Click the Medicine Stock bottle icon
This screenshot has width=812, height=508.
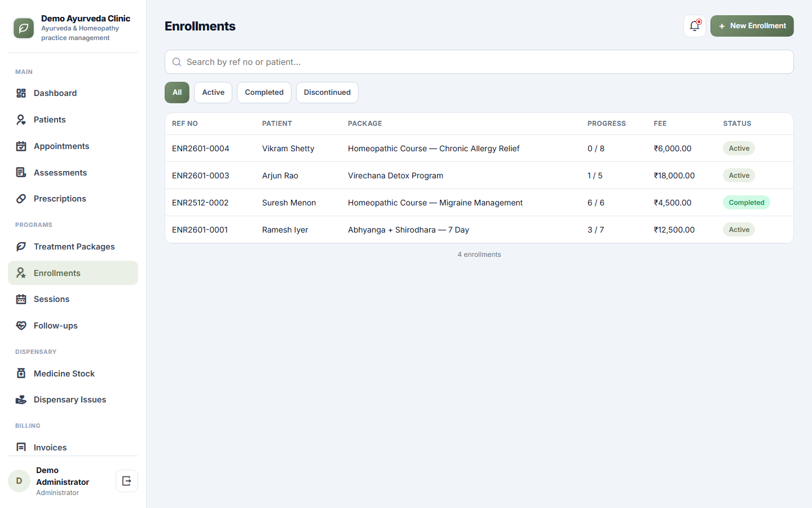21,374
